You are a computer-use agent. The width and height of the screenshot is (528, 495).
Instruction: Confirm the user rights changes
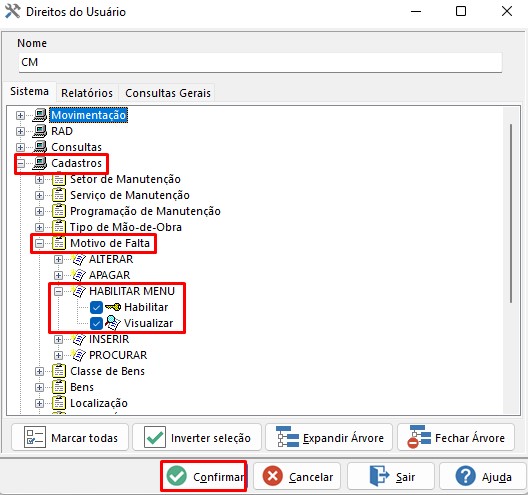point(204,476)
